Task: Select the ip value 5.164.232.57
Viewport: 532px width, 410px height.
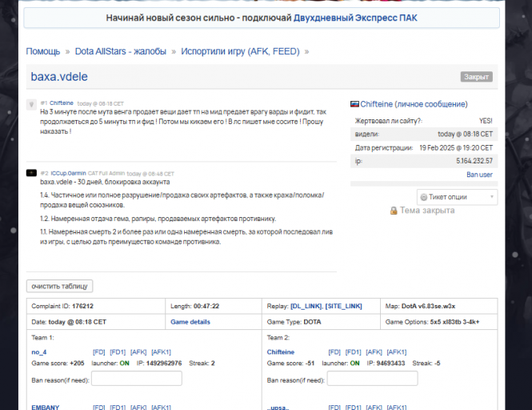Action: [474, 161]
